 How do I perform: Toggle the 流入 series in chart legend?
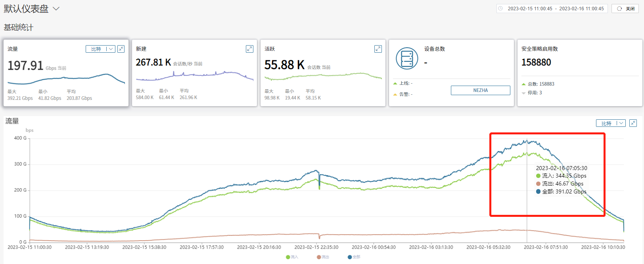coord(292,257)
